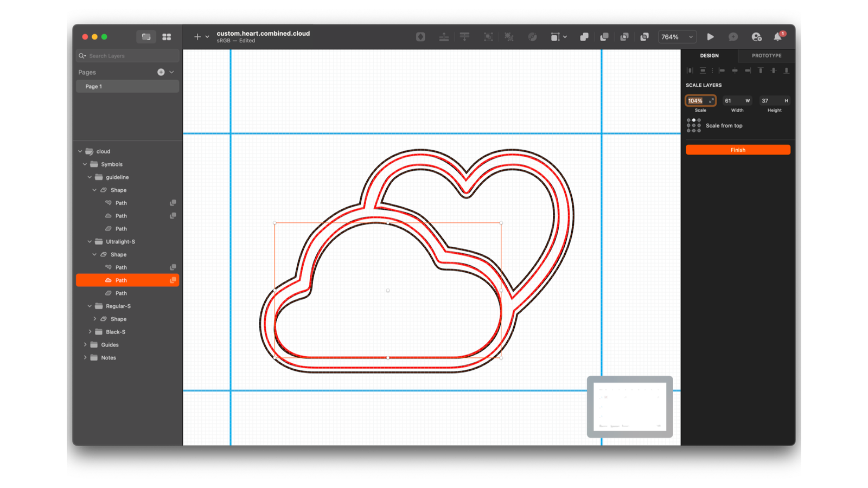
Task: Click the collaboration avatar icon in the toolbar
Action: click(756, 37)
